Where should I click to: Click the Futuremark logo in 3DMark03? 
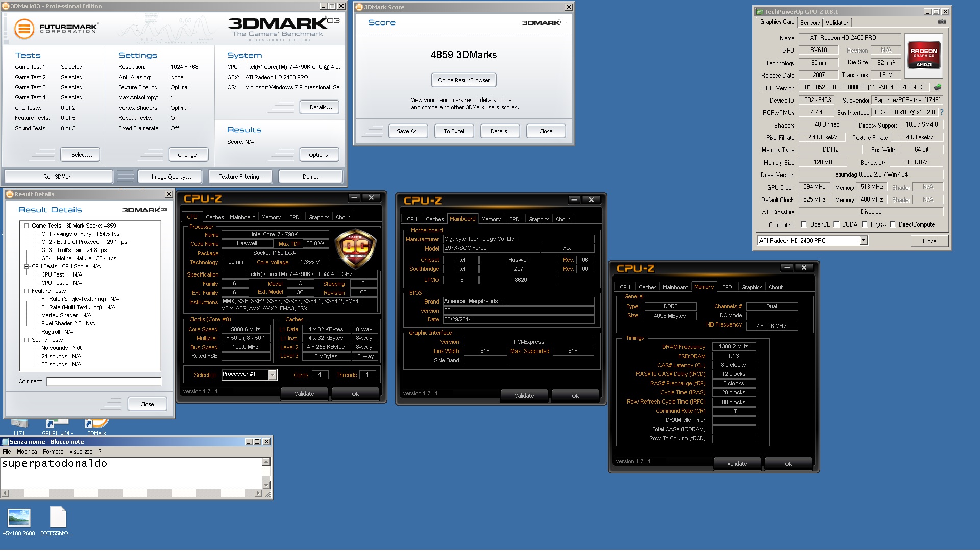click(56, 29)
